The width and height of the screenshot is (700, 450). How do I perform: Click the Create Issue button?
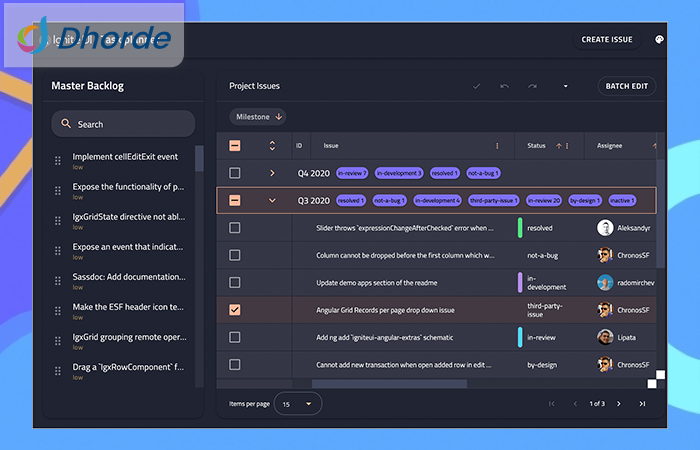pos(607,40)
